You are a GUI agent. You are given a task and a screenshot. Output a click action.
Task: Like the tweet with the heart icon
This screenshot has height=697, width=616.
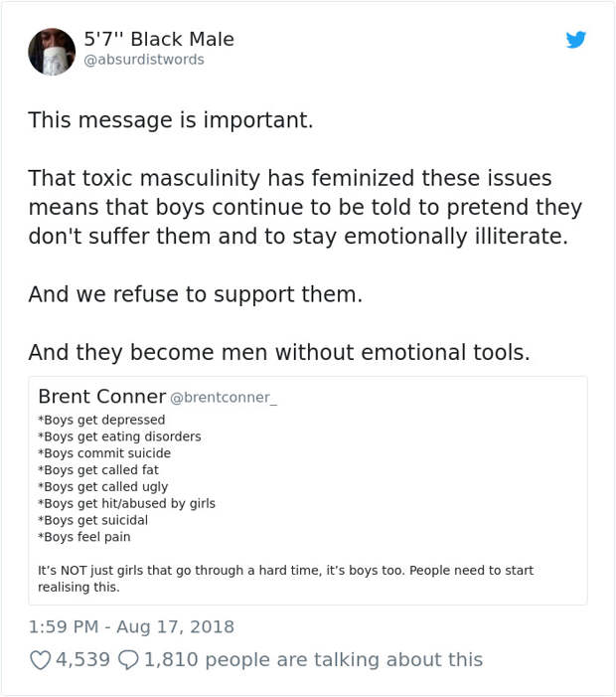(40, 659)
